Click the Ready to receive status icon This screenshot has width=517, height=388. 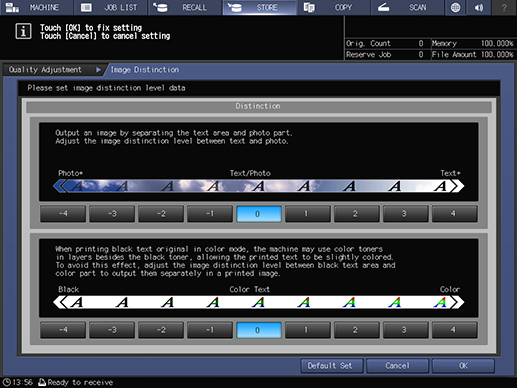point(42,382)
